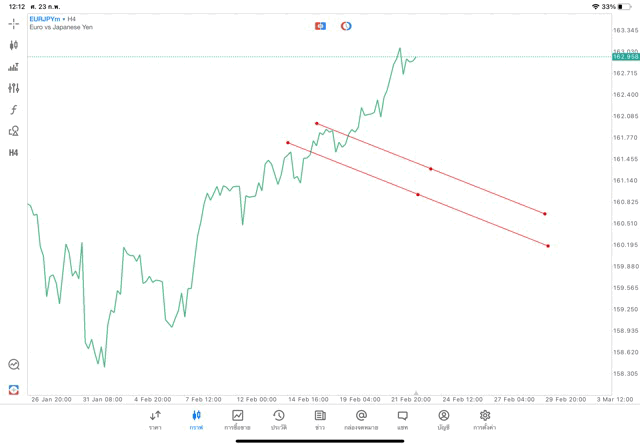Tap the red-blue circular clock icon

coord(346,25)
